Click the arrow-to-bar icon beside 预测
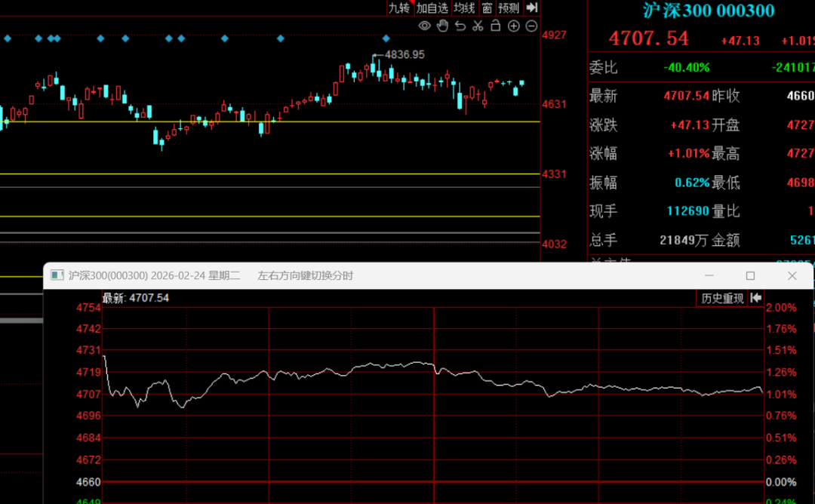 coord(531,8)
